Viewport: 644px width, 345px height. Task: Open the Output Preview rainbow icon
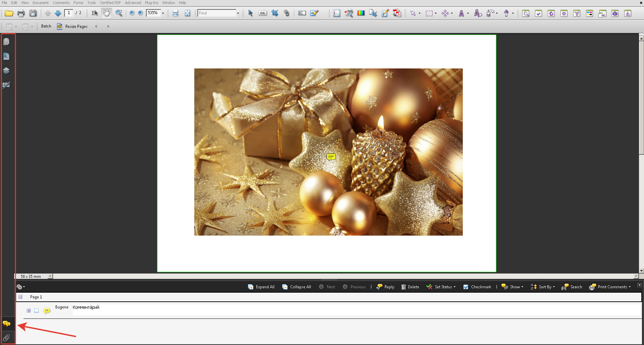[361, 13]
